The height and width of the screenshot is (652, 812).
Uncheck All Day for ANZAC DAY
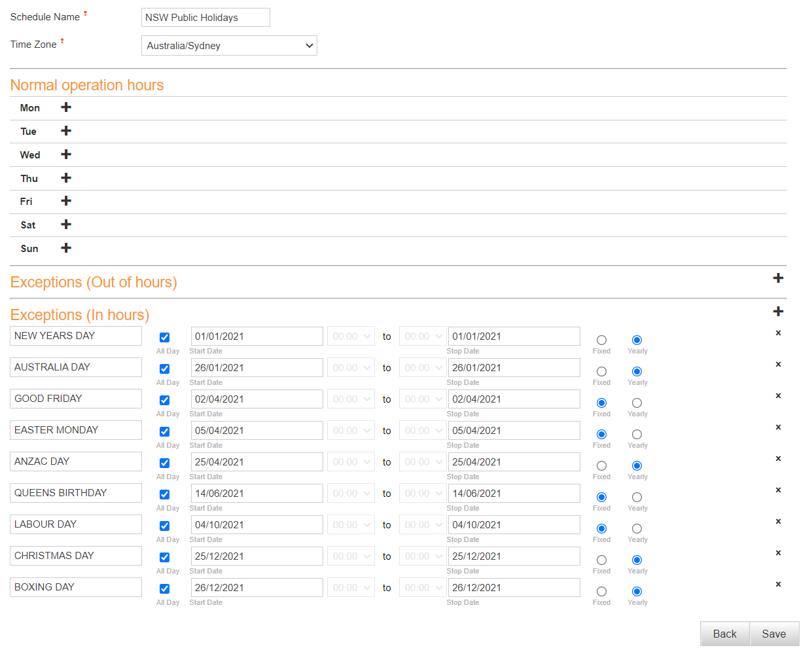165,463
